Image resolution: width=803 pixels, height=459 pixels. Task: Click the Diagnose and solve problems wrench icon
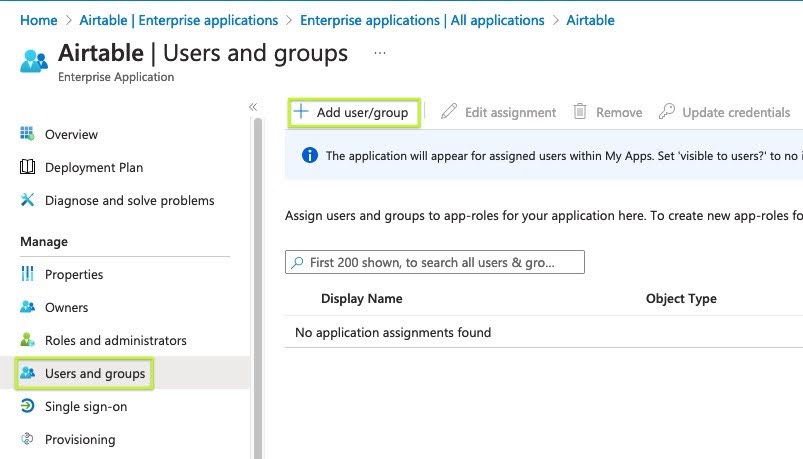point(27,200)
